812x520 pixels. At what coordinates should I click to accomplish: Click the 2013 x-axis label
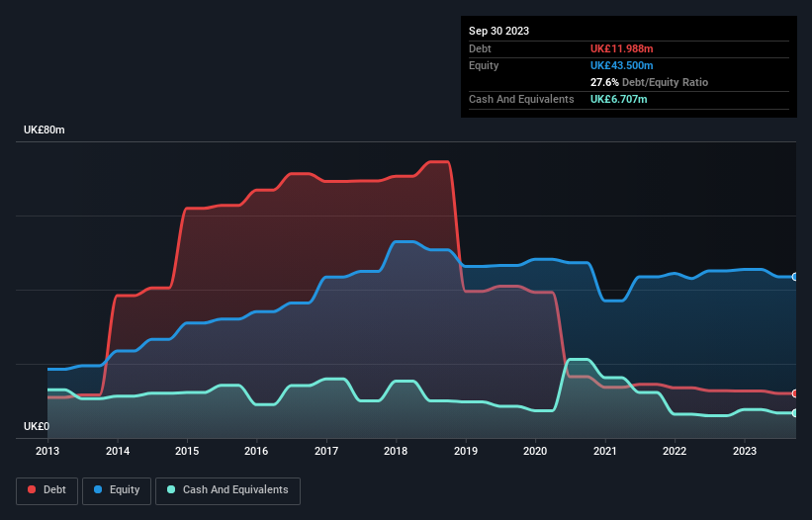coord(47,451)
